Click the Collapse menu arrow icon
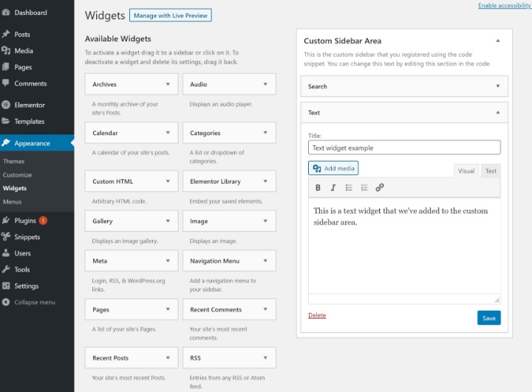532x392 pixels. (5, 302)
